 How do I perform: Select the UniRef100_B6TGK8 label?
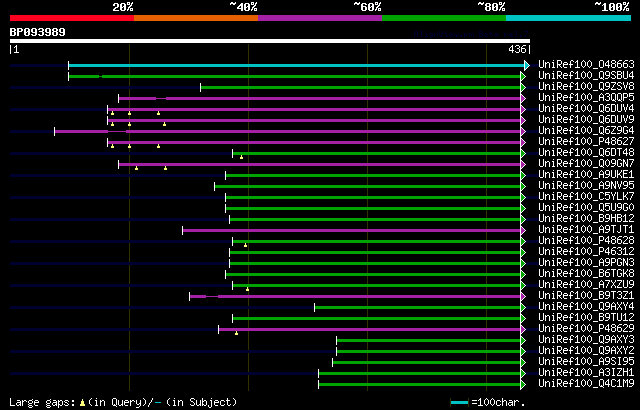(x=586, y=274)
